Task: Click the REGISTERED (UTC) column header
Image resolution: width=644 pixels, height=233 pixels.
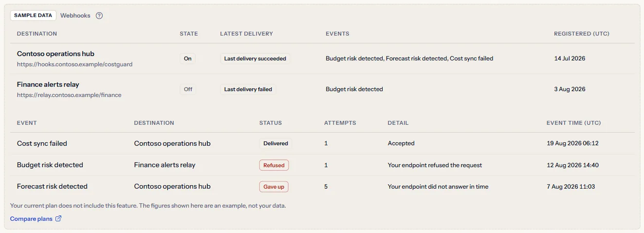Action: (x=582, y=34)
